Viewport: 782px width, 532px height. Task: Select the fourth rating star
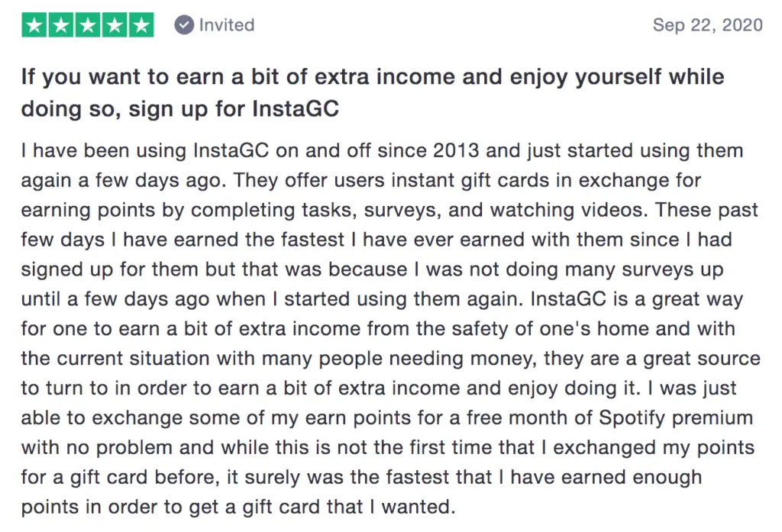115,25
